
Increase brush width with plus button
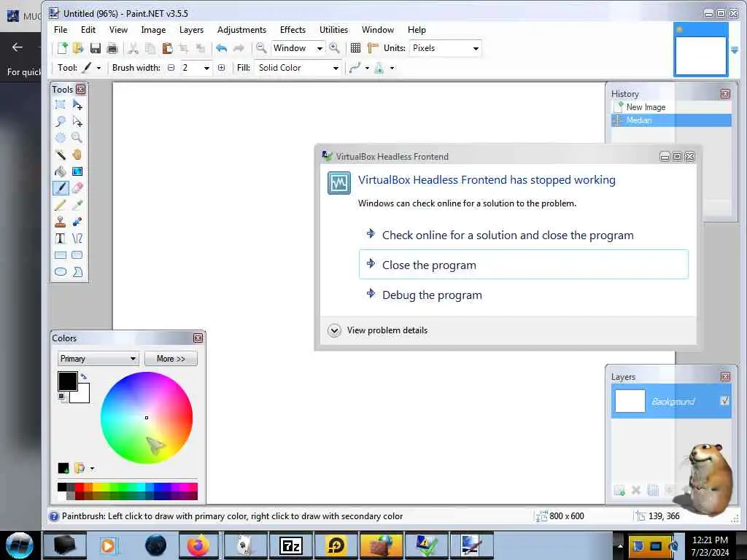tap(222, 68)
